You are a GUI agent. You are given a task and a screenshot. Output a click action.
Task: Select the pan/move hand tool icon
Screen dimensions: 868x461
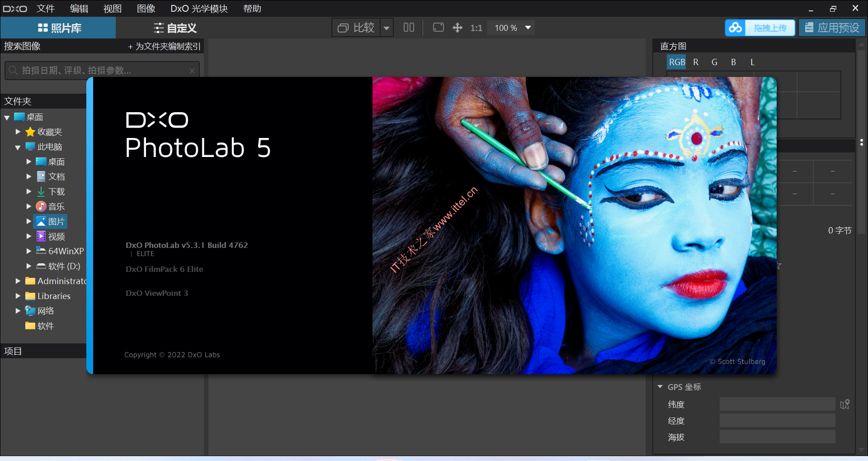click(x=458, y=28)
